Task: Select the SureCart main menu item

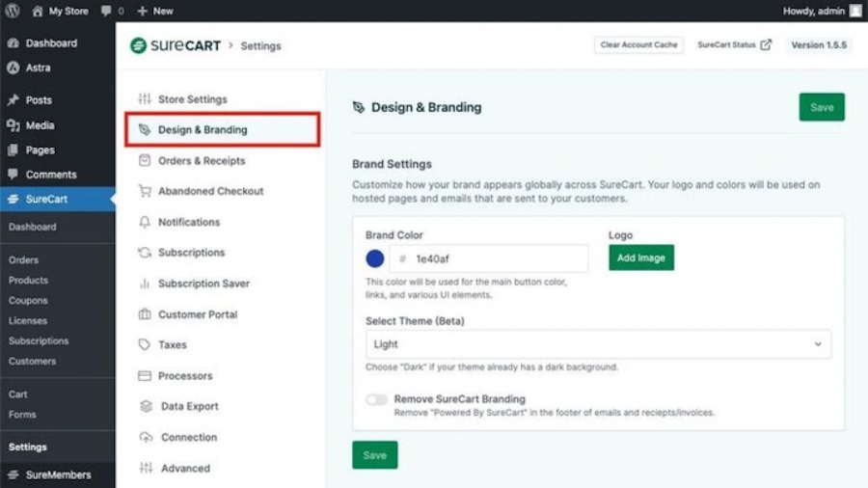Action: pos(58,199)
